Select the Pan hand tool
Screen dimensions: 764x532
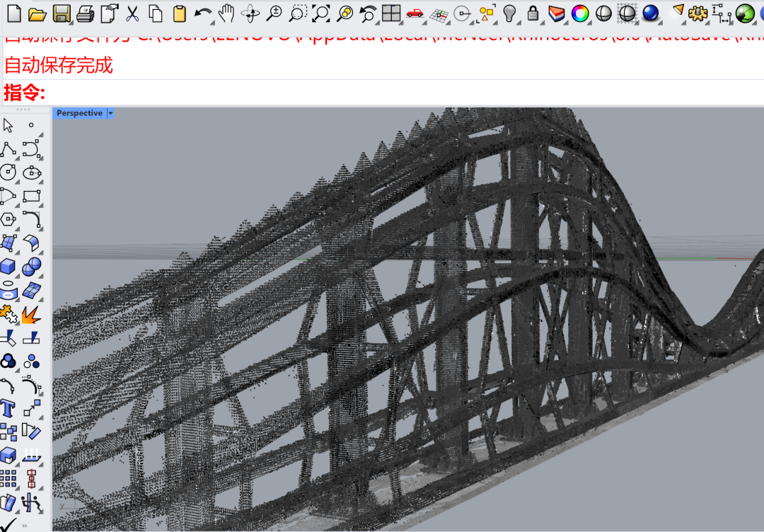[226, 13]
